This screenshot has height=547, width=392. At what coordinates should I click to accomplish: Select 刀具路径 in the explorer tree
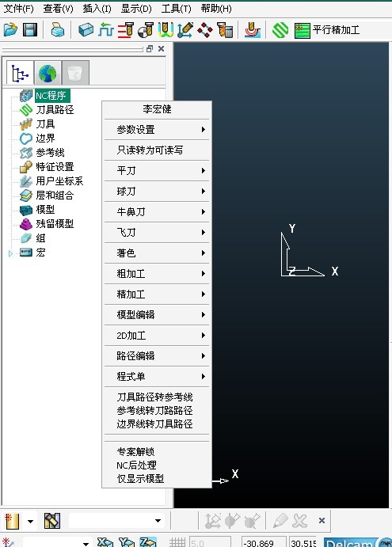[55, 109]
